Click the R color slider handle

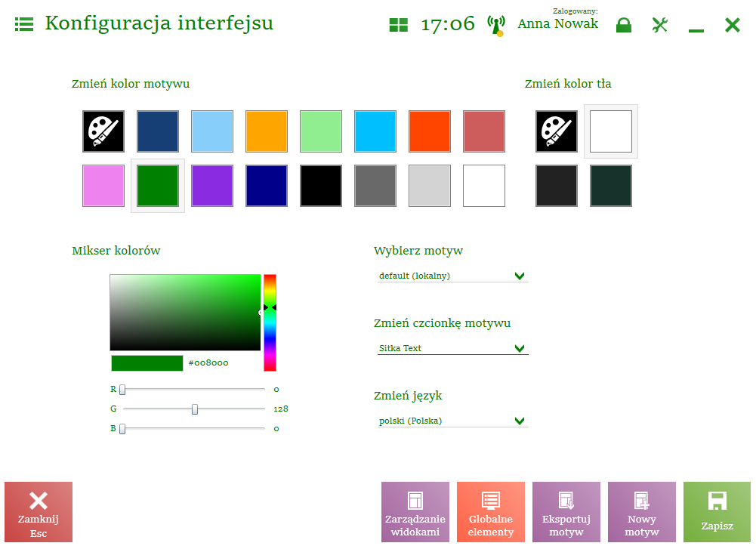point(122,390)
